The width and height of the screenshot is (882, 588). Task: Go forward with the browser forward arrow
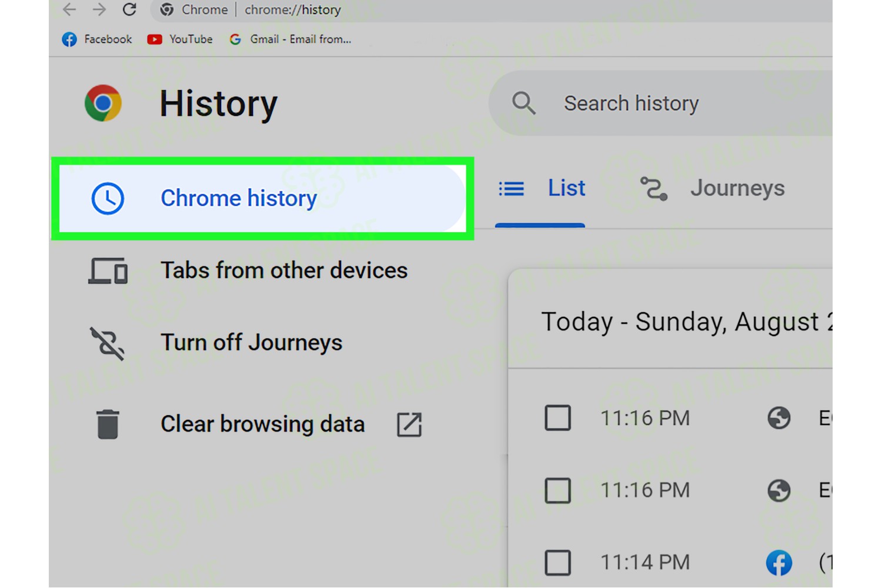click(x=99, y=9)
